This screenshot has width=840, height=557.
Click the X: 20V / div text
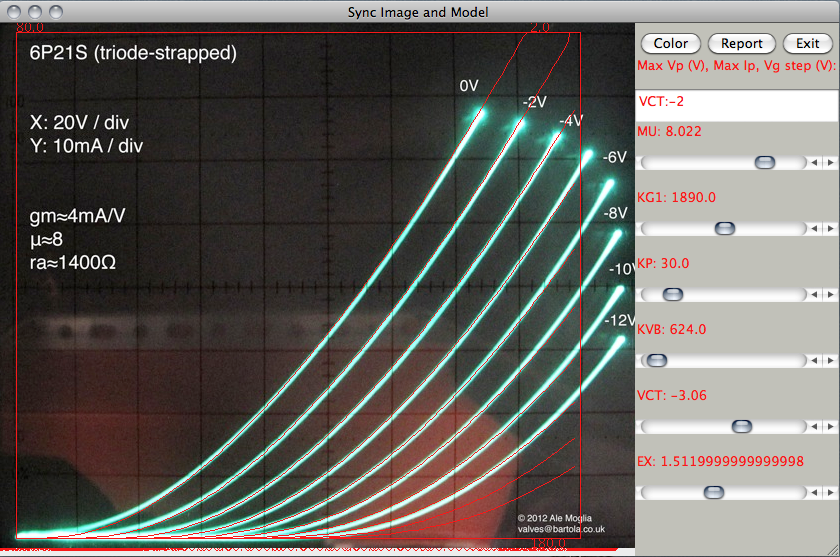(x=79, y=123)
